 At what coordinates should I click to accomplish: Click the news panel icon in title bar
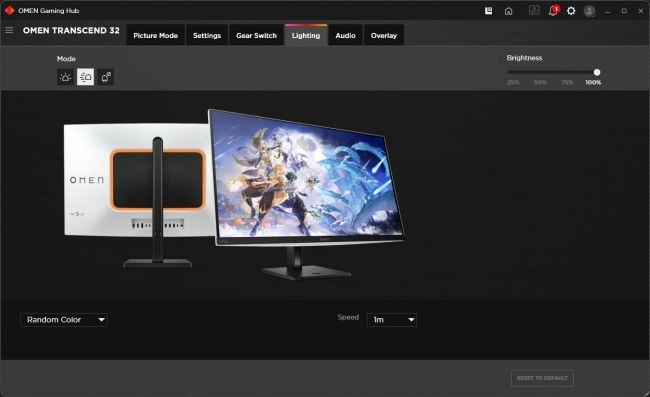pos(489,11)
